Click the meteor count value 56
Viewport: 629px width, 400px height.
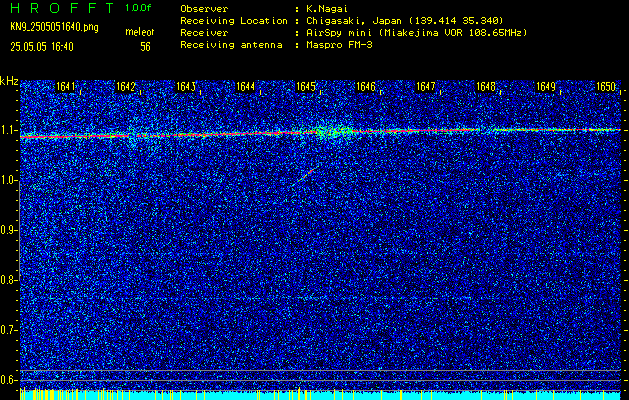(145, 47)
